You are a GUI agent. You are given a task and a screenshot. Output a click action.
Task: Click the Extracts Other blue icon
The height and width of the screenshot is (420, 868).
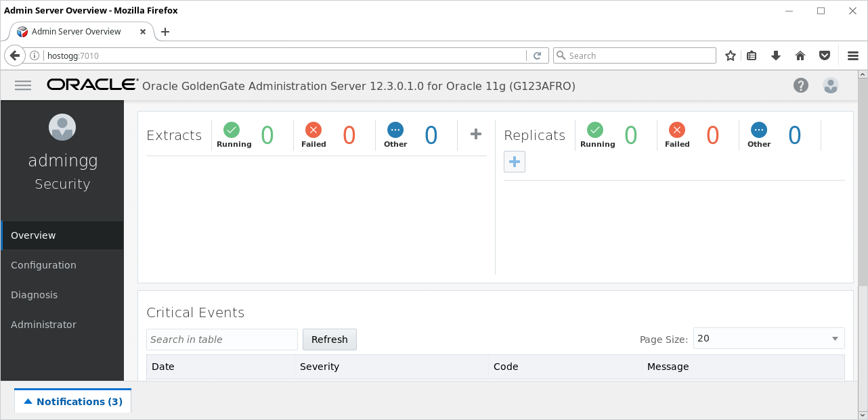point(395,130)
